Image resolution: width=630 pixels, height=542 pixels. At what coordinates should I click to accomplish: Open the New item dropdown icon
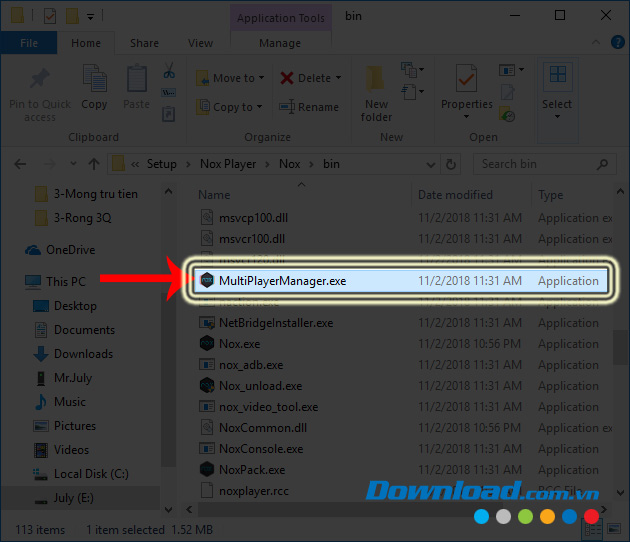click(x=412, y=70)
